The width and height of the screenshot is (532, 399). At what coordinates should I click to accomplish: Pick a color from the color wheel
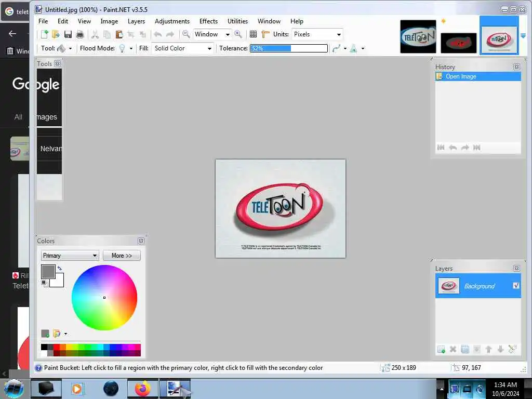coord(104,298)
